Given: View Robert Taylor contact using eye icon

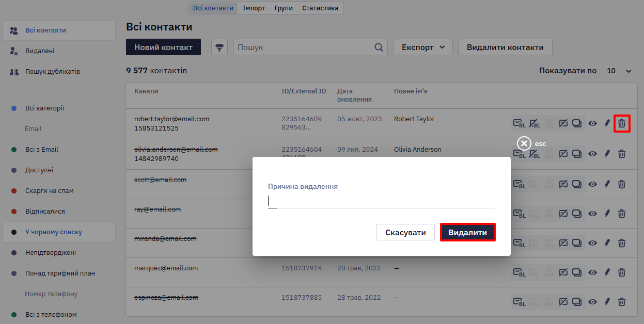Looking at the screenshot, I should 593,123.
